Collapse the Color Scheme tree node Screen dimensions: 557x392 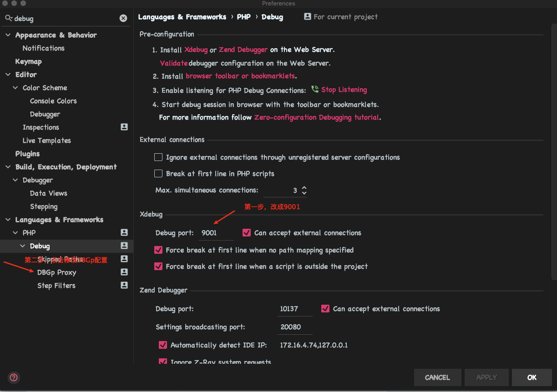coord(15,88)
